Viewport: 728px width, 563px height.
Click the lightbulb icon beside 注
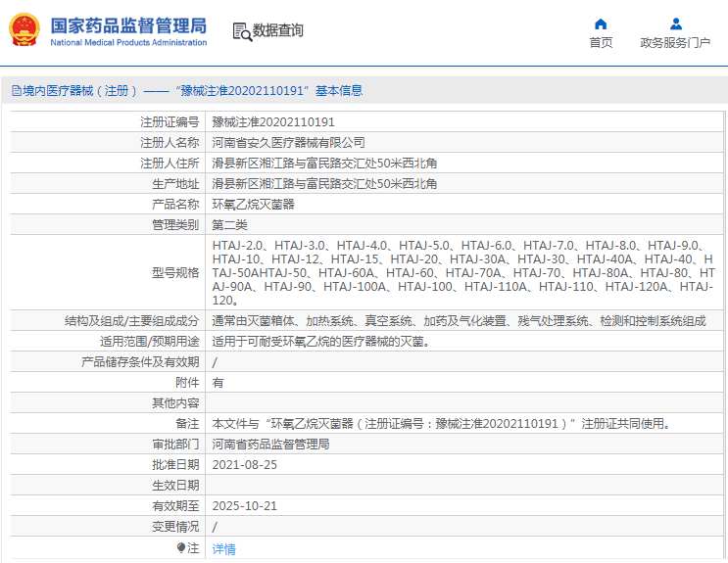181,548
